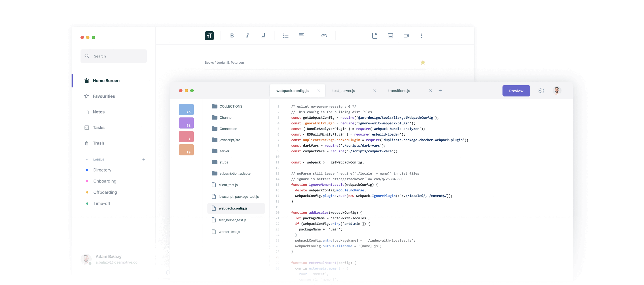
Task: Open the text alignment tool
Action: click(x=301, y=36)
